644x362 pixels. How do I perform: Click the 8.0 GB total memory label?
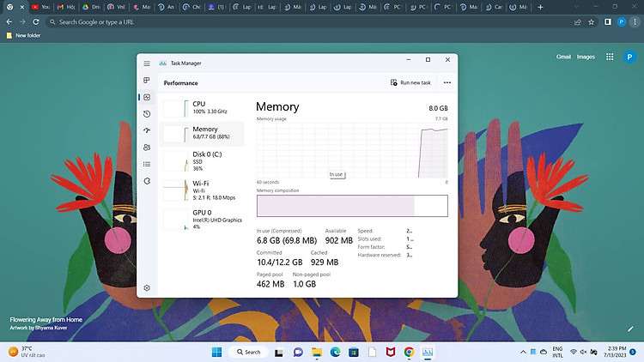[x=438, y=108]
